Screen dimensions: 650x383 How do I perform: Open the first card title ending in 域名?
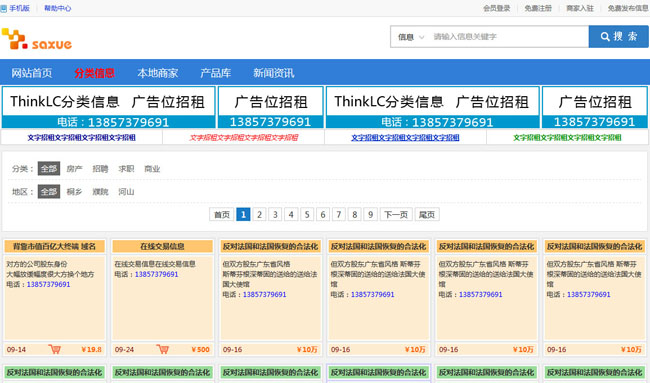point(54,247)
